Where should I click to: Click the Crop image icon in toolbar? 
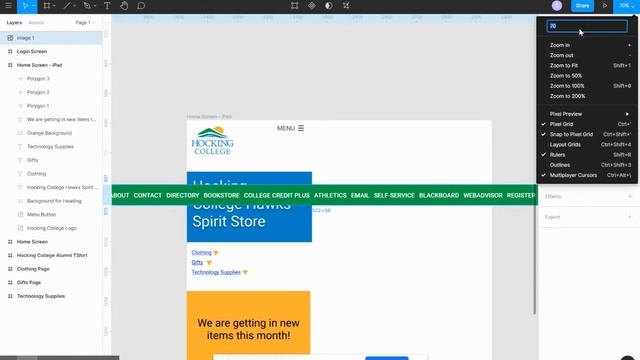pyautogui.click(x=294, y=6)
